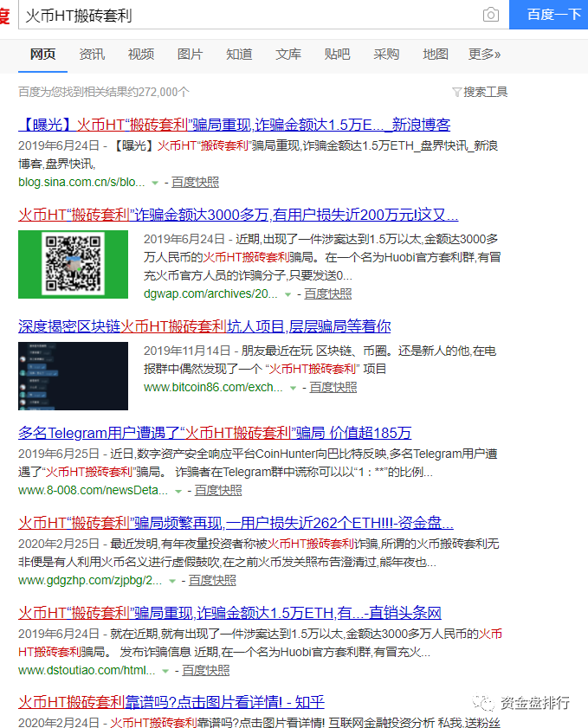Click www.8-008.com/newsDeta... URL
Viewport: 588px width, 728px height.
point(94,490)
